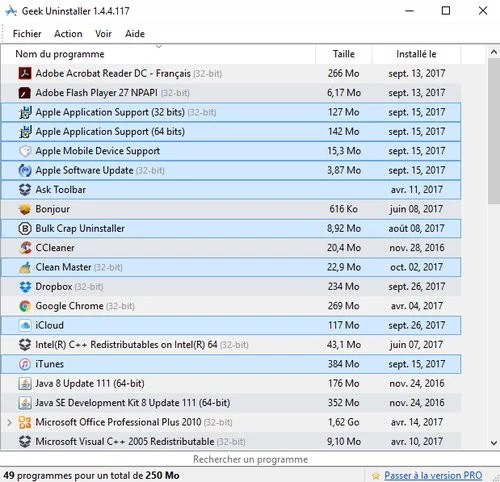This screenshot has width=500, height=482.
Task: Click the Adobe Acrobat Reader DC icon
Action: coord(25,73)
